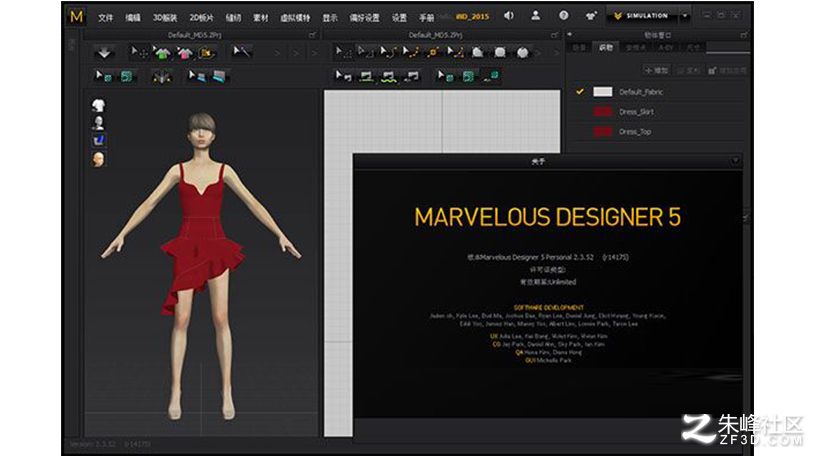Select the green garment selection tool

point(162,53)
